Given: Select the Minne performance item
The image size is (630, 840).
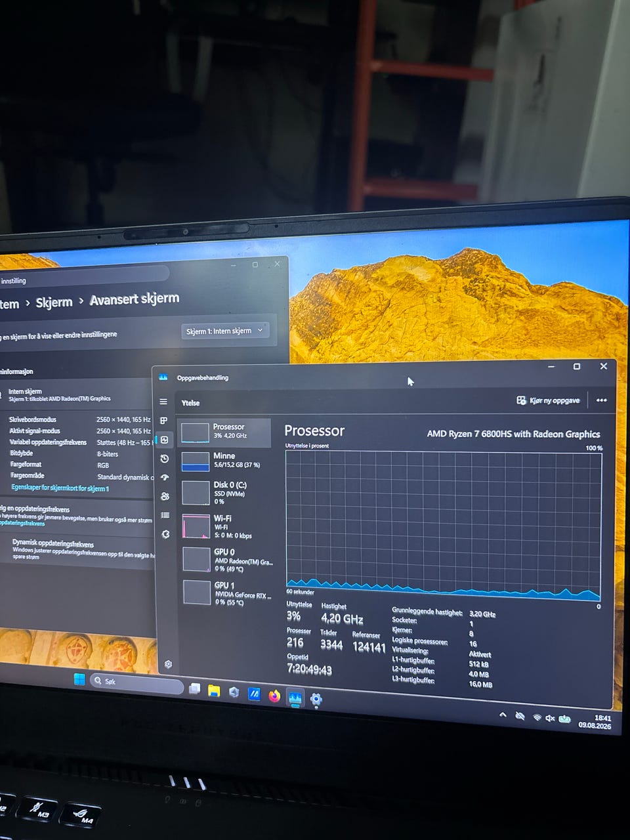Looking at the screenshot, I should (224, 461).
